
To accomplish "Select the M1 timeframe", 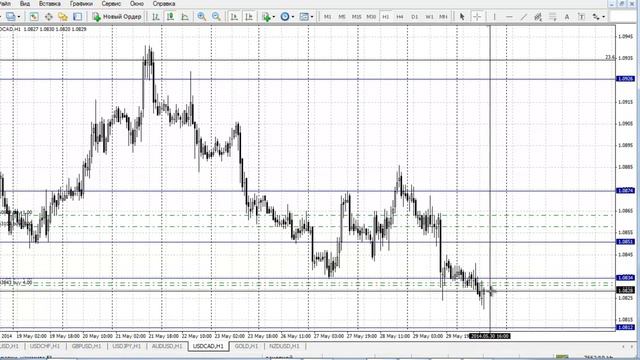I will click(x=327, y=17).
